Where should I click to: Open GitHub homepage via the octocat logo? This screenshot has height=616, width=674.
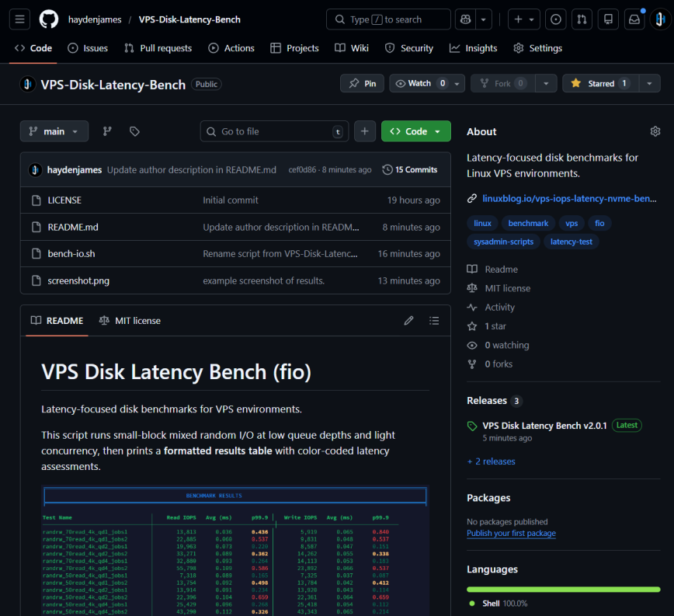tap(48, 19)
